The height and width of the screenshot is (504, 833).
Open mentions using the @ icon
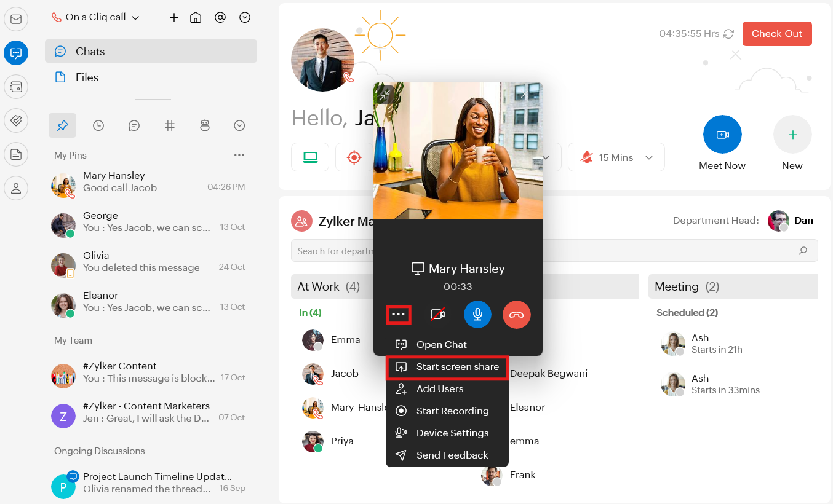pos(220,17)
